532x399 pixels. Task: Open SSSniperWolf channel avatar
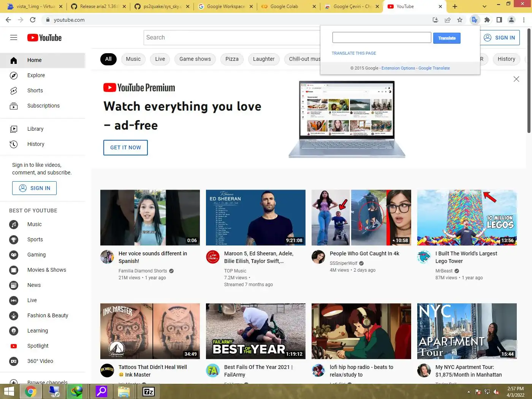pos(318,257)
